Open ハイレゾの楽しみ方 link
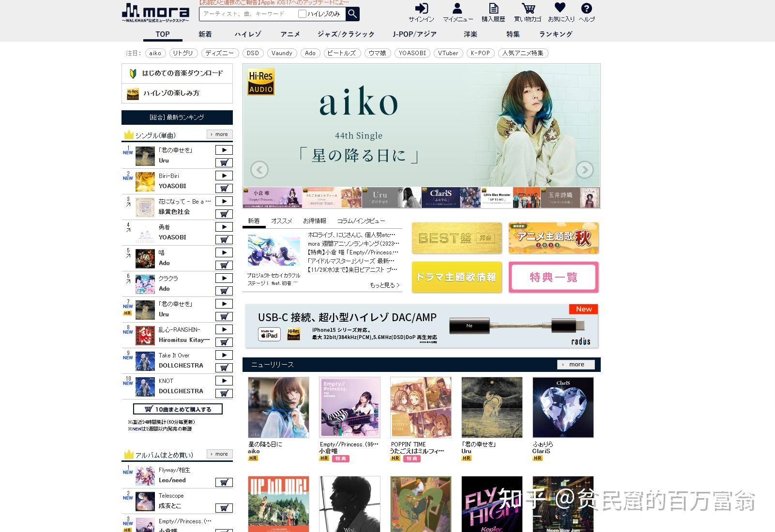Screen dimensions: 775x532 point(177,93)
